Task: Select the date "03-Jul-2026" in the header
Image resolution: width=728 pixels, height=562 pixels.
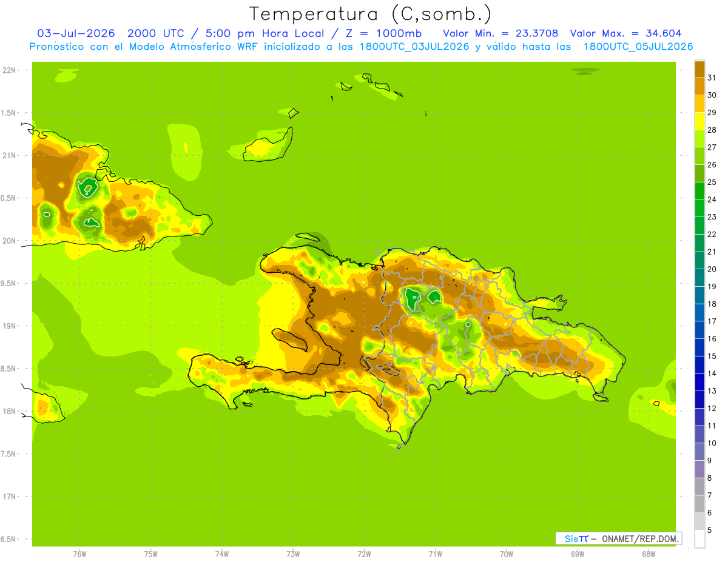Action: [x=76, y=33]
